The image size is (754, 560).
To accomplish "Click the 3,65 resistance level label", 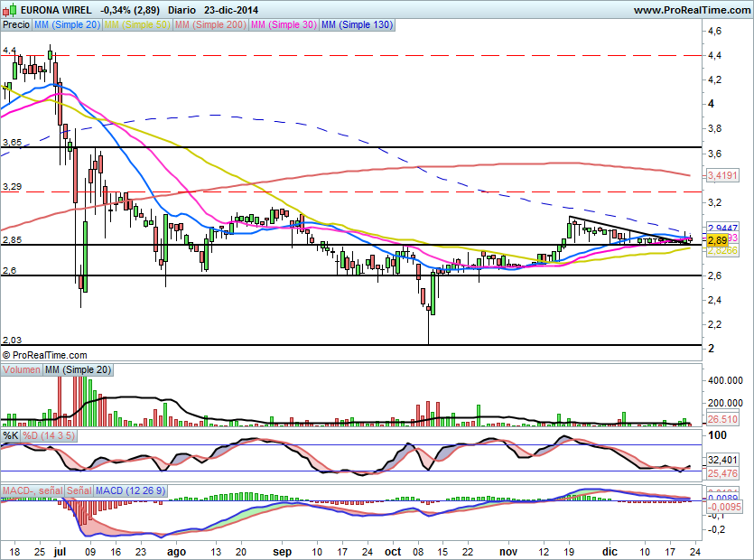I will click(x=12, y=143).
